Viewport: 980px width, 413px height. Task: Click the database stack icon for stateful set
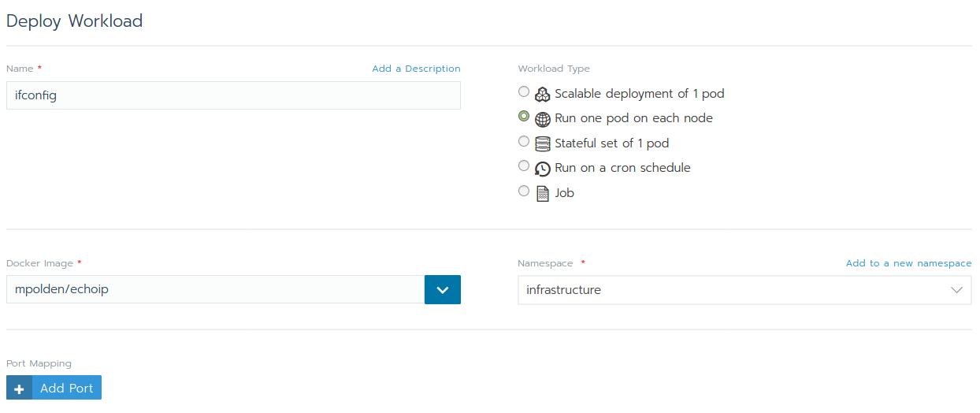click(x=542, y=143)
